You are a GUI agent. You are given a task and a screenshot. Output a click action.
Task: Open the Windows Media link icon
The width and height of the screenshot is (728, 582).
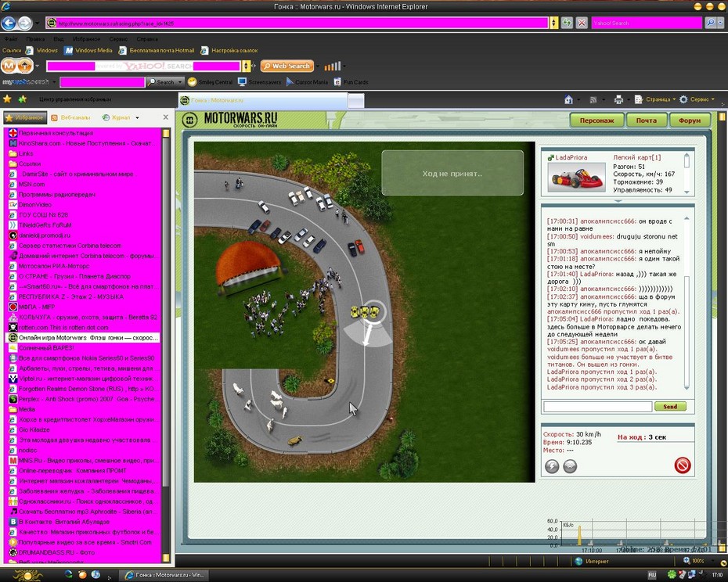(x=69, y=51)
